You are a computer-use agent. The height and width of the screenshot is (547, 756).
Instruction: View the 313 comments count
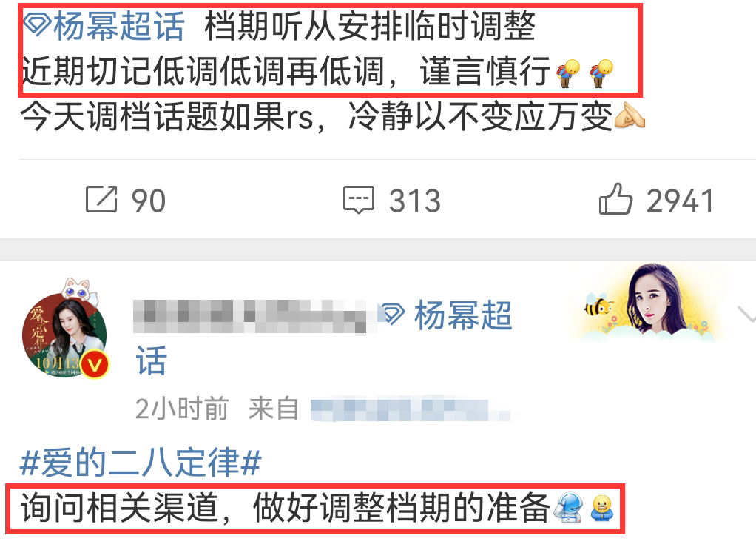point(415,201)
